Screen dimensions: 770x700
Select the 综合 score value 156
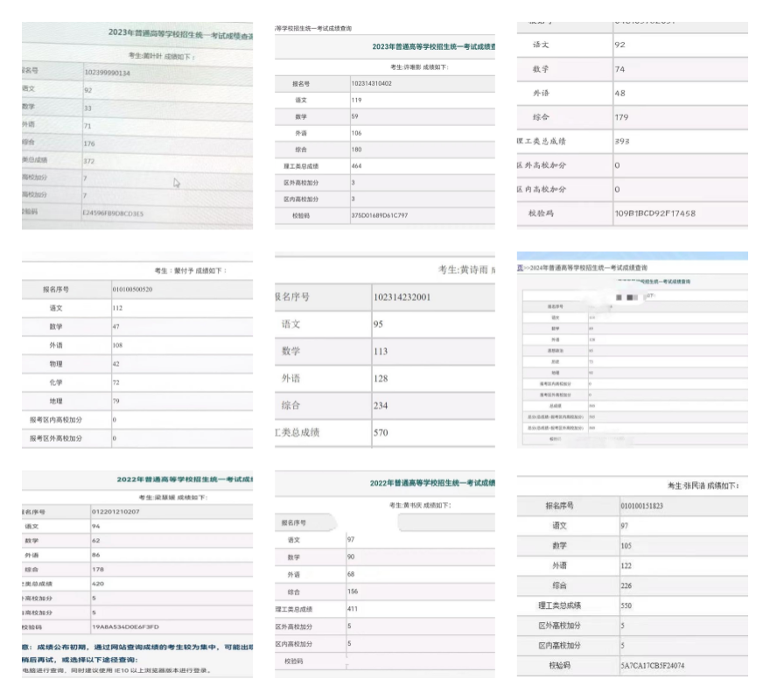click(353, 591)
